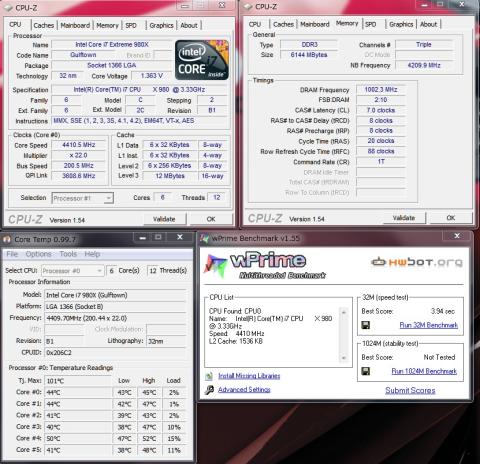The height and width of the screenshot is (464, 480).
Task: Click the wPrime logo graphic
Action: pyautogui.click(x=265, y=265)
